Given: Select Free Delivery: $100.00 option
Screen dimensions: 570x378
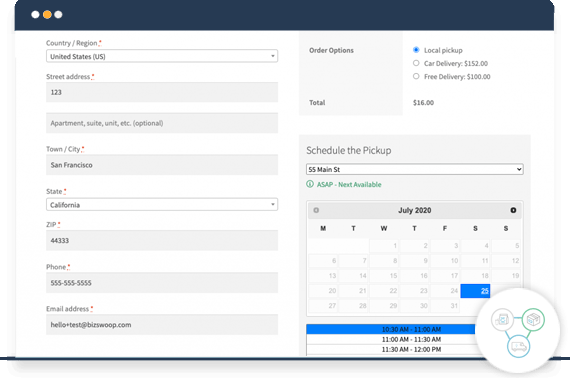Looking at the screenshot, I should pos(416,76).
